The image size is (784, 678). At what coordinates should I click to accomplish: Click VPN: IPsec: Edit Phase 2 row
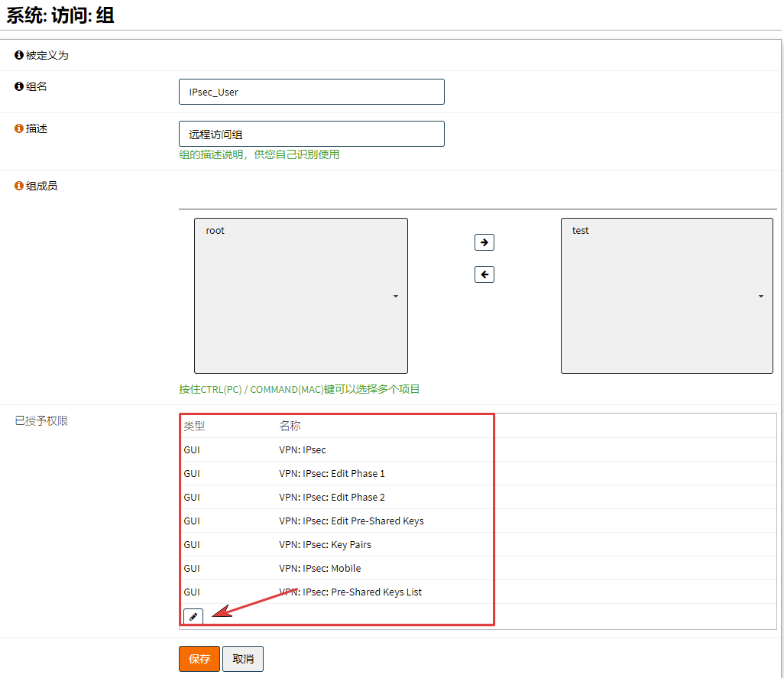click(332, 497)
